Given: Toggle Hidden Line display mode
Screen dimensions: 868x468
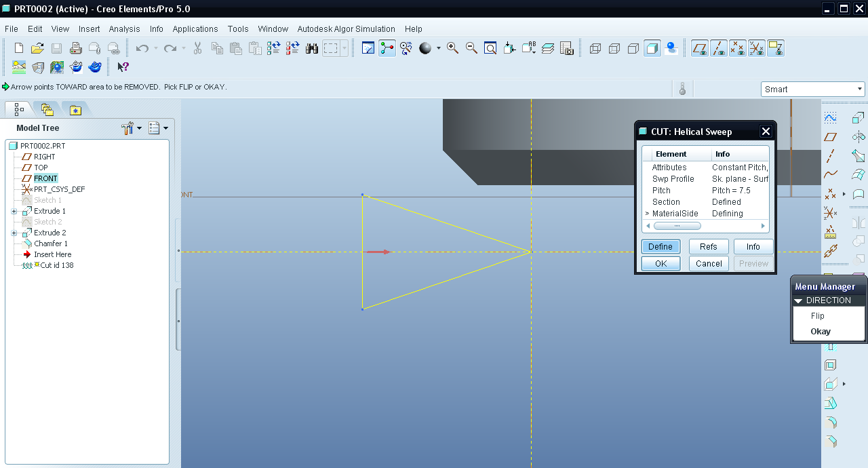Looking at the screenshot, I should tap(614, 48).
